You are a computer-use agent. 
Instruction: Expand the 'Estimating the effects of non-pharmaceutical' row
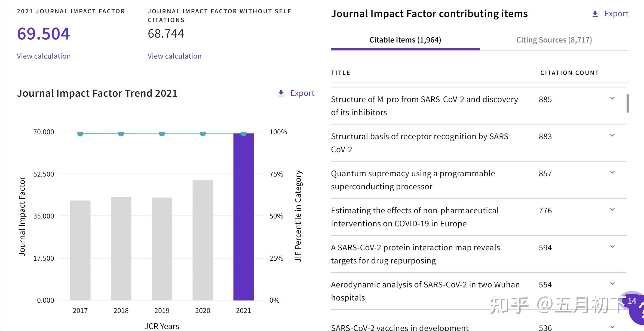[x=612, y=209]
